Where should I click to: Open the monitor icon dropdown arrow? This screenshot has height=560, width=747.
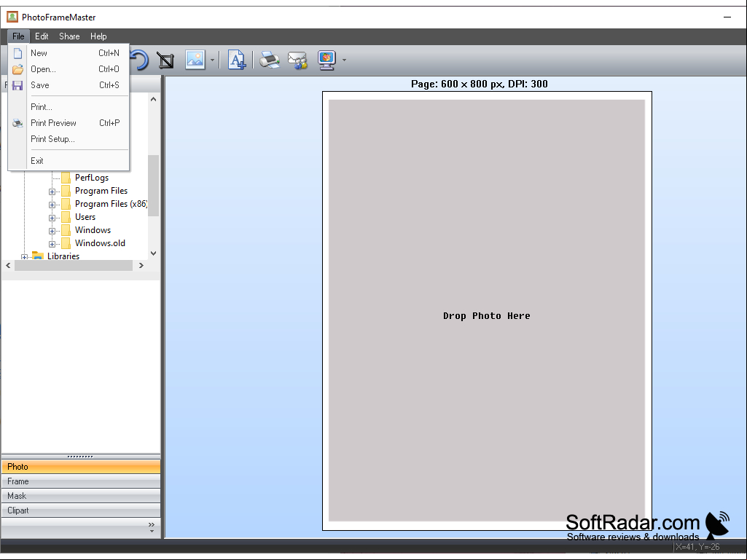click(x=344, y=60)
